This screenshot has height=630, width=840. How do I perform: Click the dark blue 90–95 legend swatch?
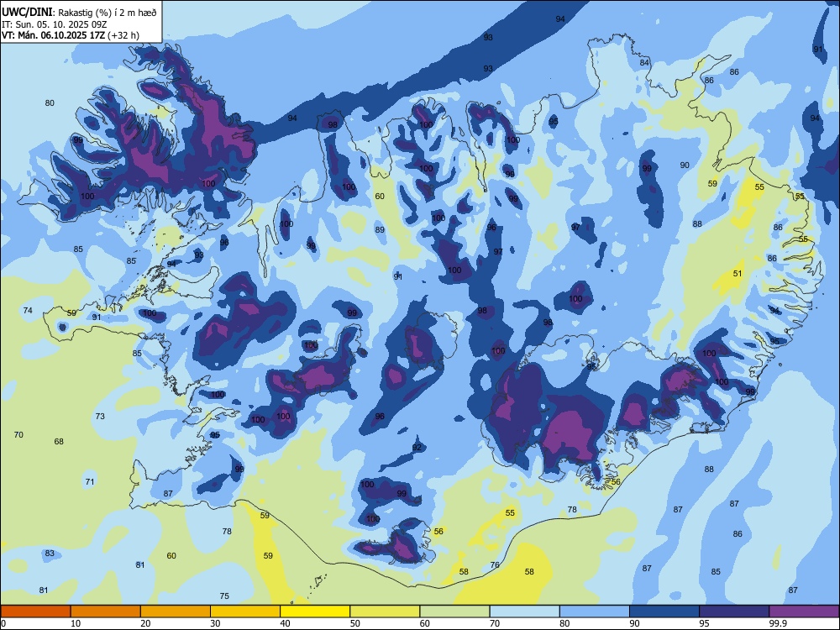coord(664,612)
